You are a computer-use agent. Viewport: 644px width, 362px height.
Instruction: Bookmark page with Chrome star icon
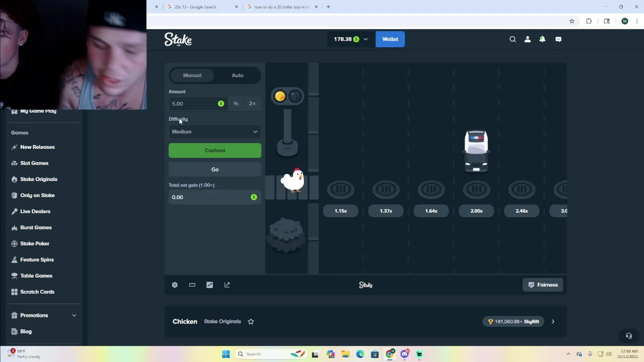point(572,21)
